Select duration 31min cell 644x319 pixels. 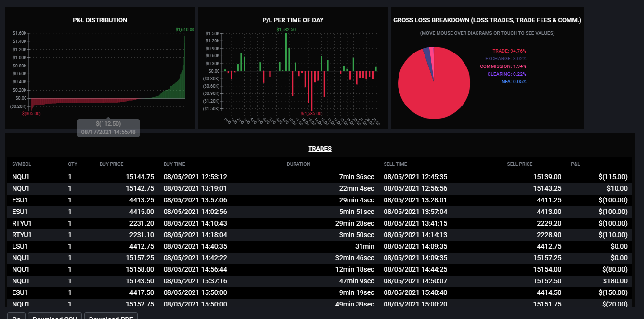365,246
